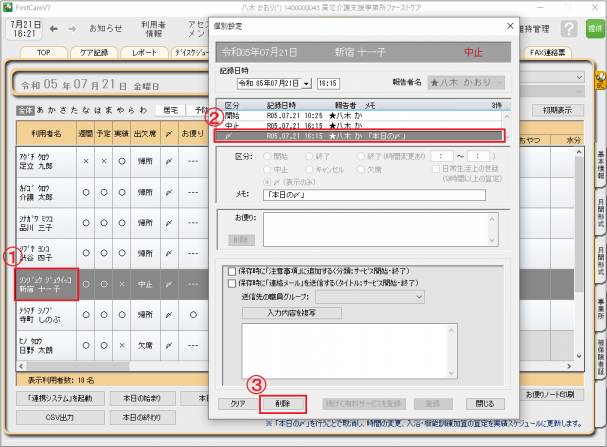Click the orange icon above the right-side tabs
Image resolution: width=607 pixels, height=447 pixels.
click(x=599, y=76)
